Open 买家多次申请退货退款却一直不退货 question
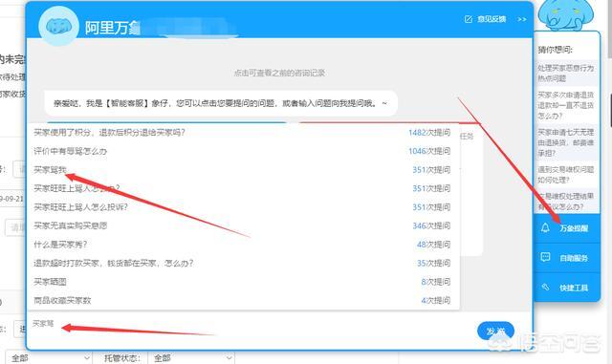The height and width of the screenshot is (364, 612). (x=566, y=105)
